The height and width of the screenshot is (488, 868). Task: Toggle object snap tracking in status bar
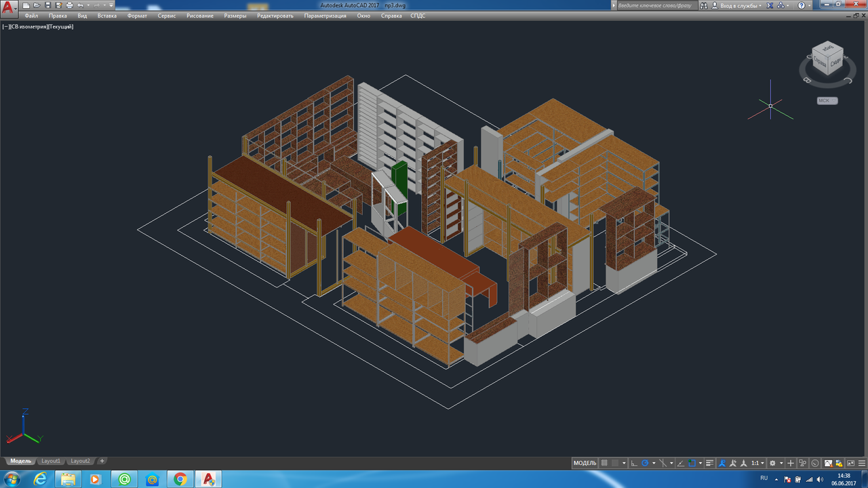click(x=681, y=463)
